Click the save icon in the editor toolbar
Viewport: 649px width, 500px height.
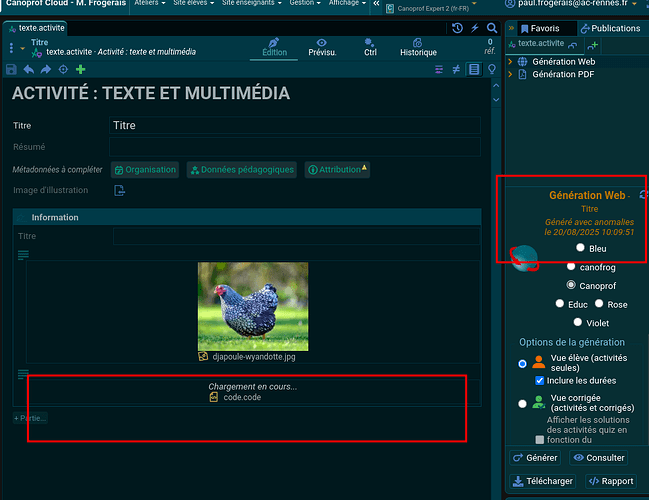[x=12, y=69]
